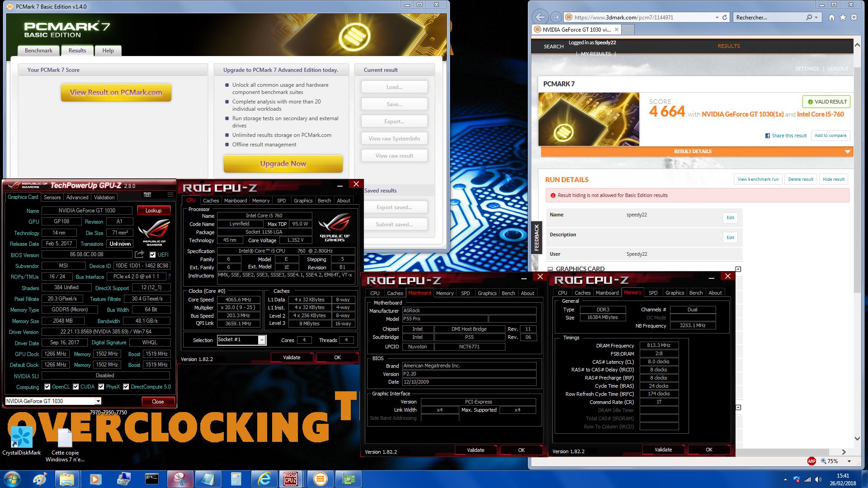The image size is (868, 488).
Task: Close the NVIDIA GeForce GT 1030 browser tab
Action: point(617,30)
